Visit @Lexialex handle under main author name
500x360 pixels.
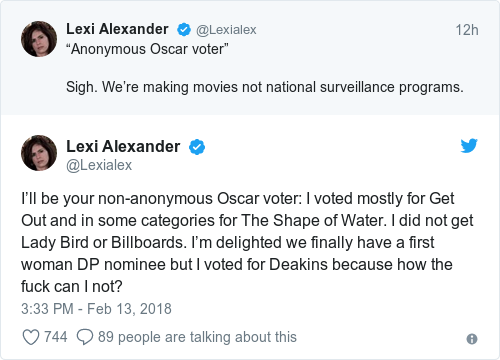click(99, 165)
